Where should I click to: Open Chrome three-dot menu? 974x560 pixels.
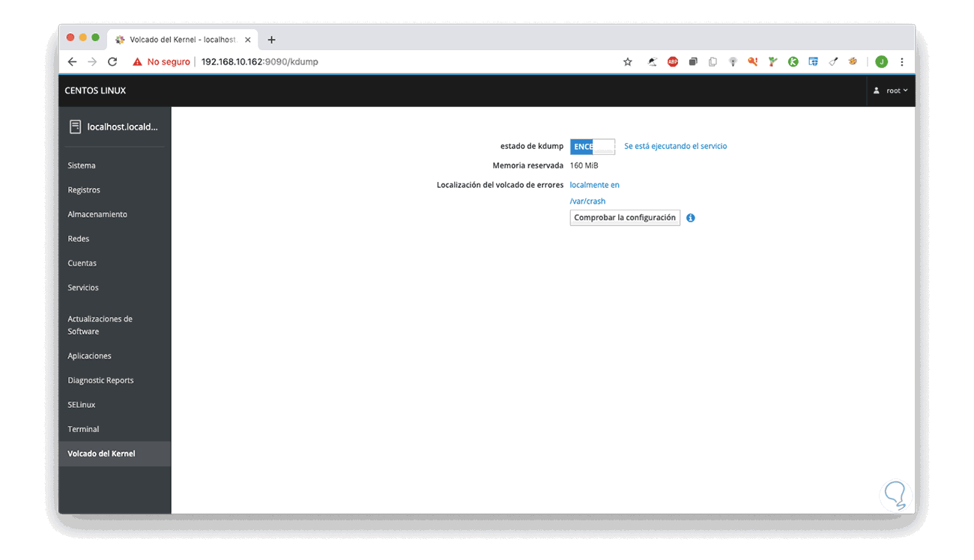[x=902, y=62]
